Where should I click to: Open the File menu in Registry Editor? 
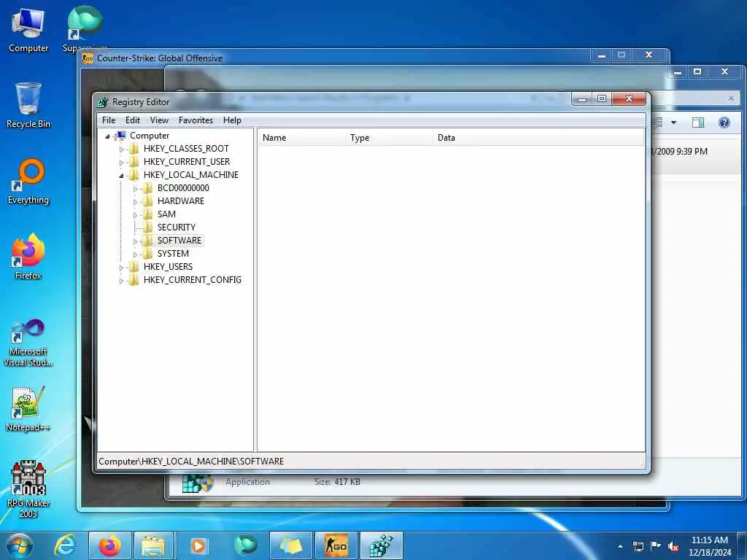tap(109, 120)
